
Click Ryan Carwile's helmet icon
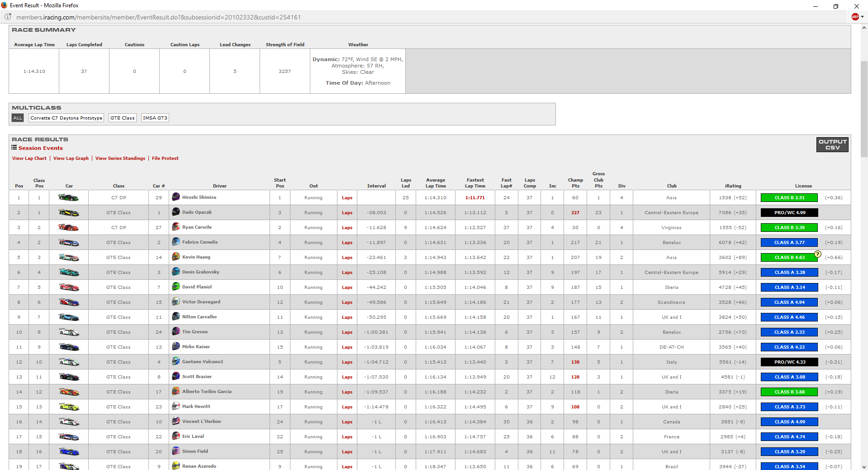tap(176, 227)
